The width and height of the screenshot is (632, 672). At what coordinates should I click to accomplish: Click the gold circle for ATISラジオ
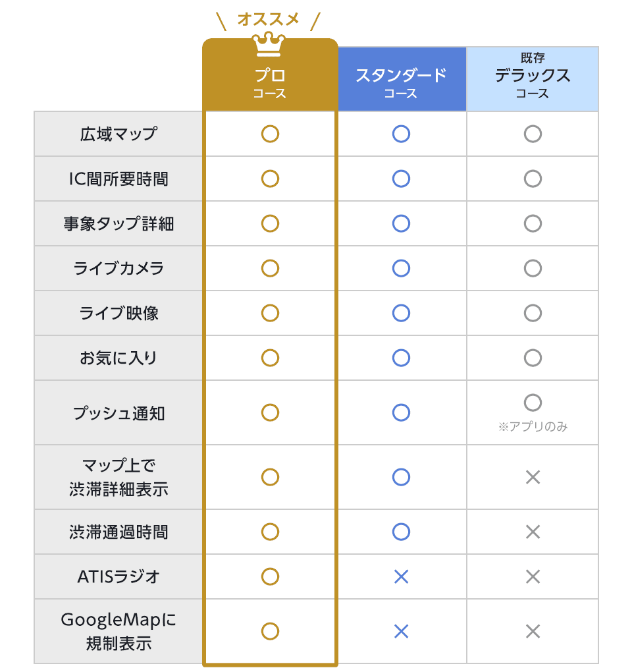tap(270, 576)
